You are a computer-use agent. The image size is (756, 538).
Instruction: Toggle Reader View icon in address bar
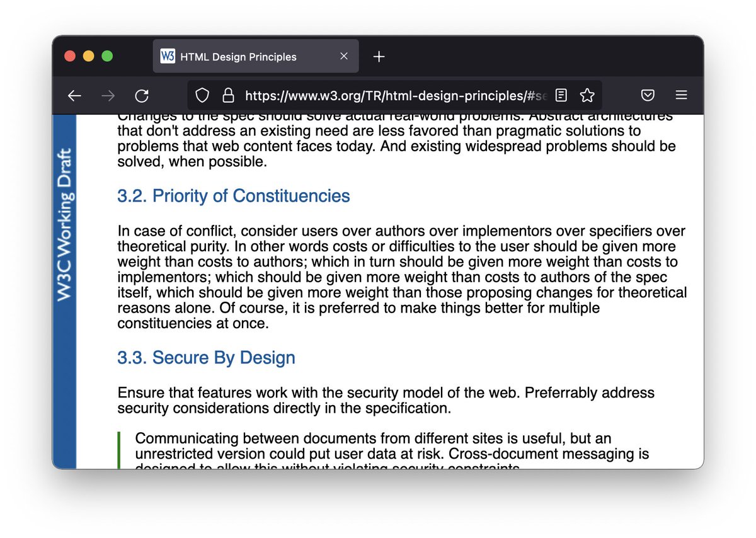click(x=561, y=96)
